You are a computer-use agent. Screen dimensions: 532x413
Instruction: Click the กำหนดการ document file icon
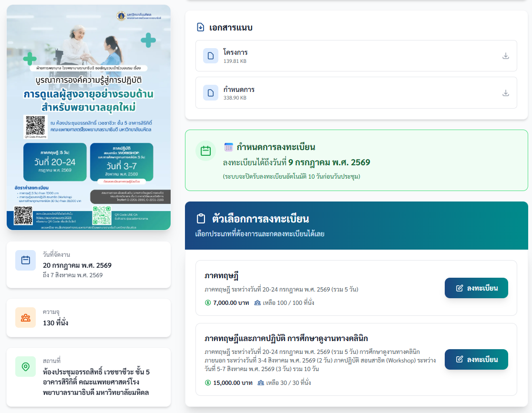tap(211, 93)
